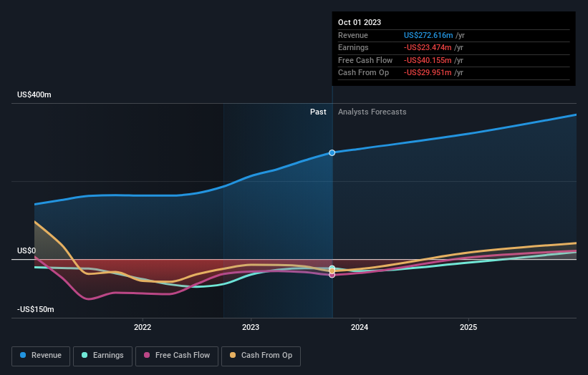This screenshot has width=588, height=375.
Task: Click the Past label on the chart
Action: click(x=318, y=112)
